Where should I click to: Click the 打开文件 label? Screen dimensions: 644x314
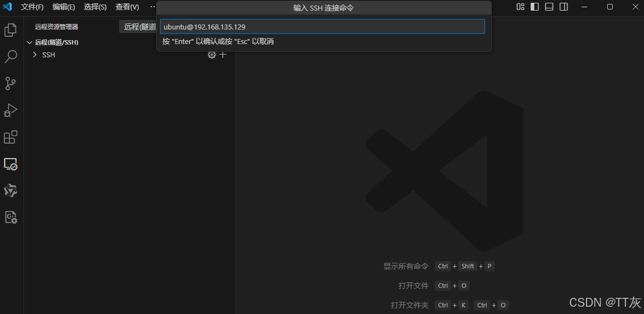pyautogui.click(x=413, y=286)
